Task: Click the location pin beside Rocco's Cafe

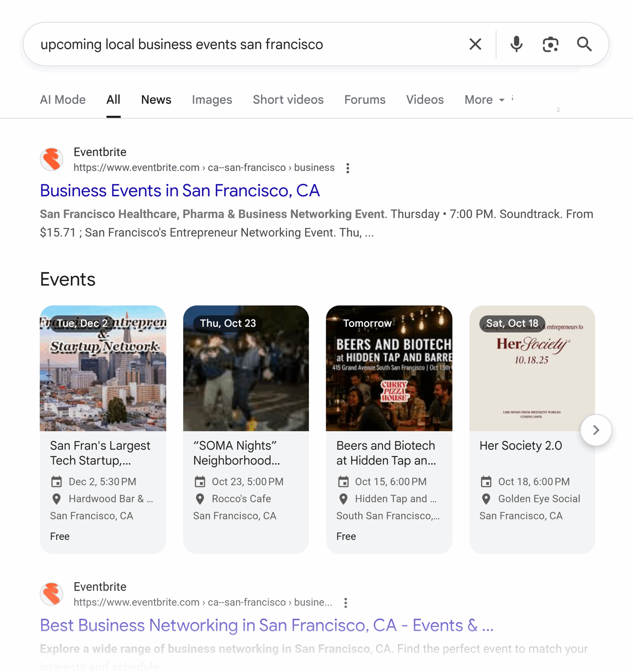Action: (200, 499)
